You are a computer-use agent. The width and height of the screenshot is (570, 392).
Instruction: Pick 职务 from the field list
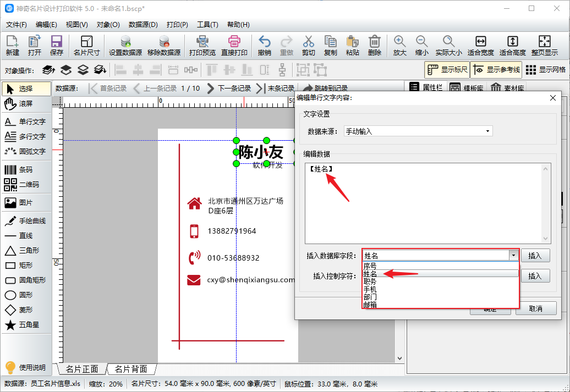tap(441, 281)
